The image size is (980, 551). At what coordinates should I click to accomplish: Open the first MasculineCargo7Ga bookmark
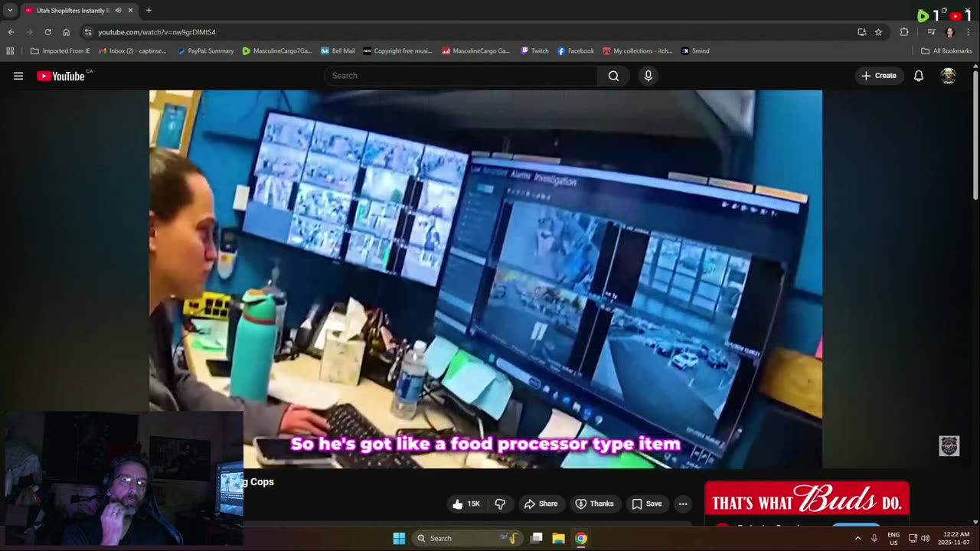pos(277,51)
